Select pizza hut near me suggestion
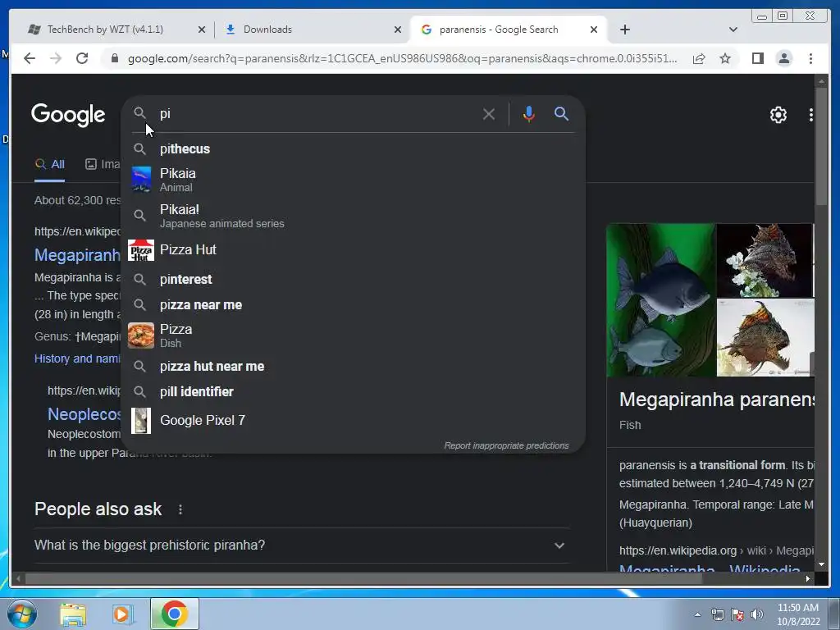This screenshot has width=840, height=630. click(353, 367)
